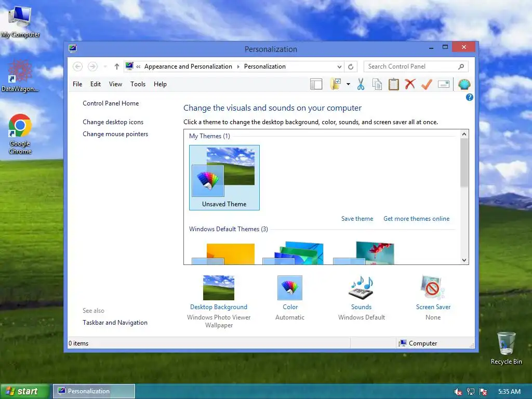Click the Action Center flag tray icon

click(x=483, y=392)
